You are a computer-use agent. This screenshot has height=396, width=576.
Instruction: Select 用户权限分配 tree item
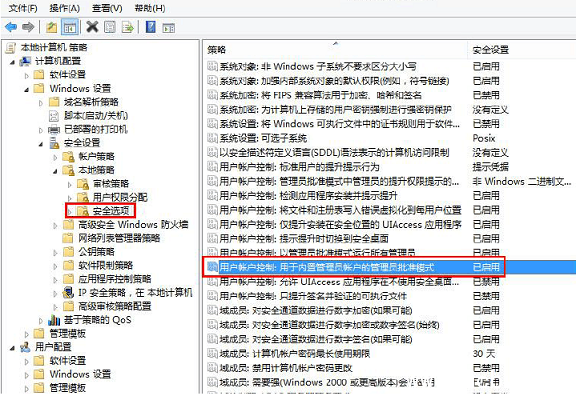pyautogui.click(x=120, y=197)
